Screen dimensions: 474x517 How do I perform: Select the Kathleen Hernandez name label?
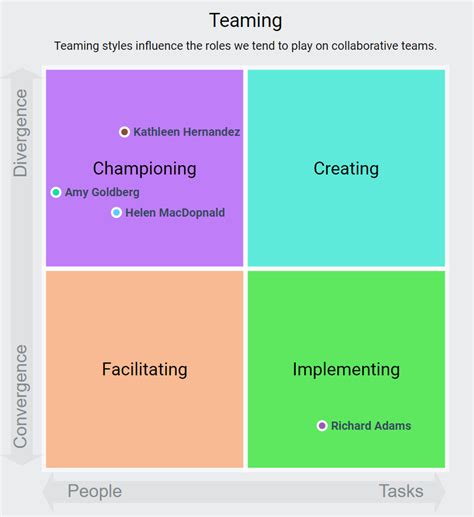pos(187,132)
